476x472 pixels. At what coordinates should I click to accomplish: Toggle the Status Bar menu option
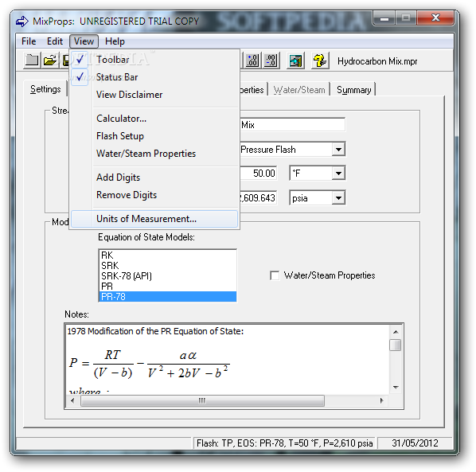(x=154, y=77)
